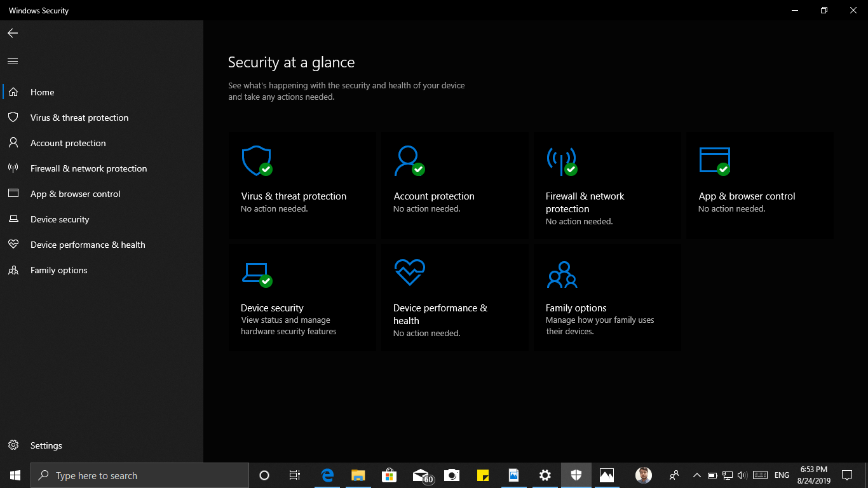Click the person icon beside Account protection in sidebar
Viewport: 868px width, 488px height.
coord(13,143)
